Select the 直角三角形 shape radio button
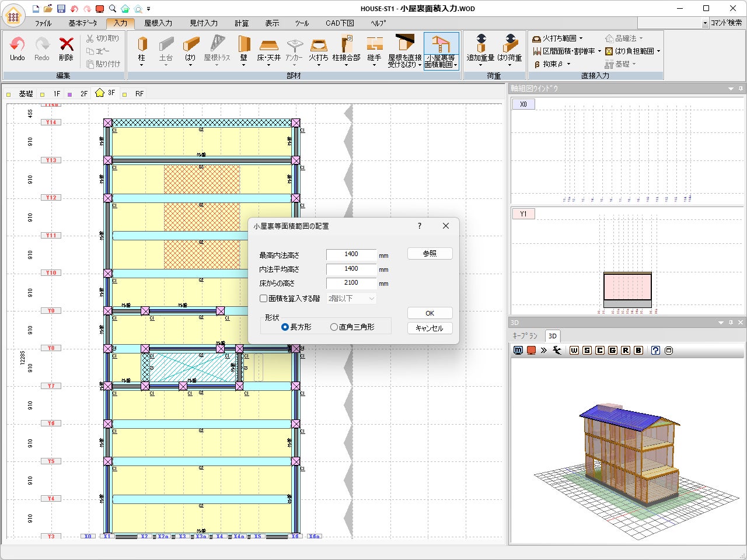Image resolution: width=747 pixels, height=560 pixels. coord(334,327)
